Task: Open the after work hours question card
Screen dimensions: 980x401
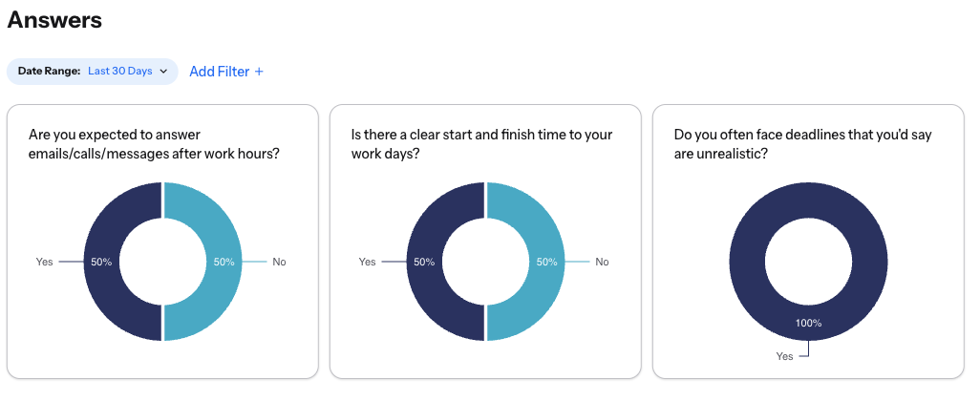Action: click(162, 242)
